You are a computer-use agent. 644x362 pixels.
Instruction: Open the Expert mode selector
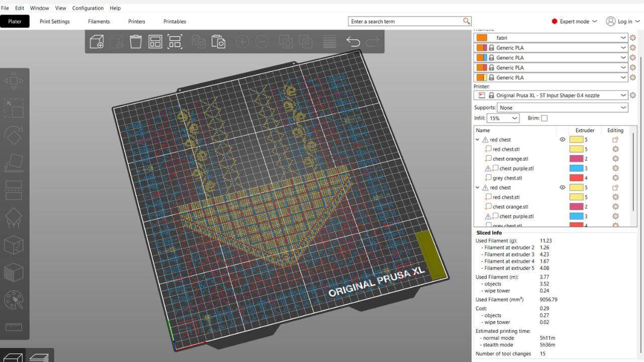tap(574, 22)
